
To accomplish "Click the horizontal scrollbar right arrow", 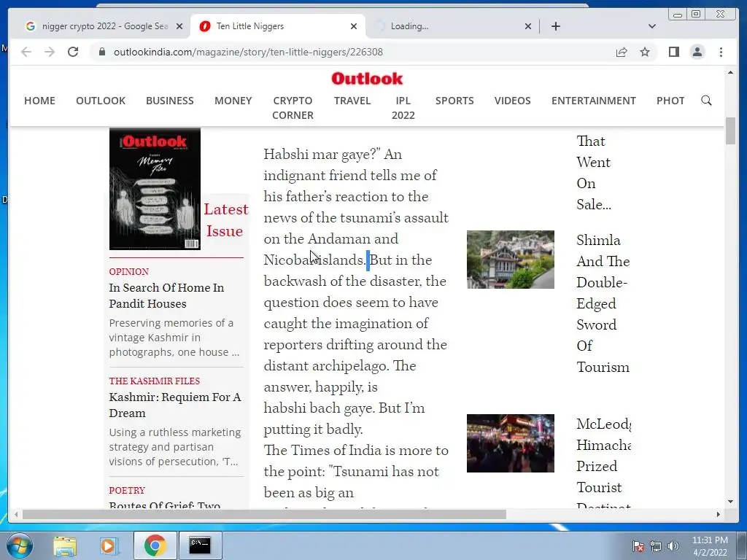I will tap(719, 514).
